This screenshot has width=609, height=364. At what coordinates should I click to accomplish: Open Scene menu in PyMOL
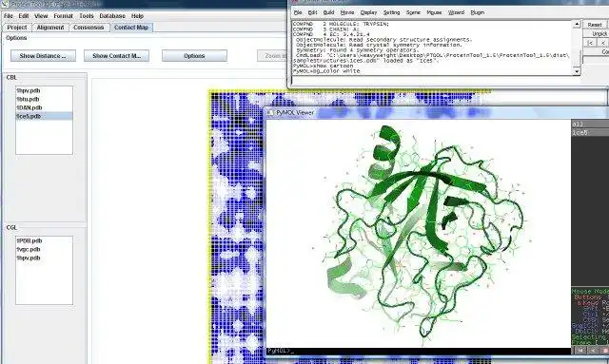(x=413, y=12)
